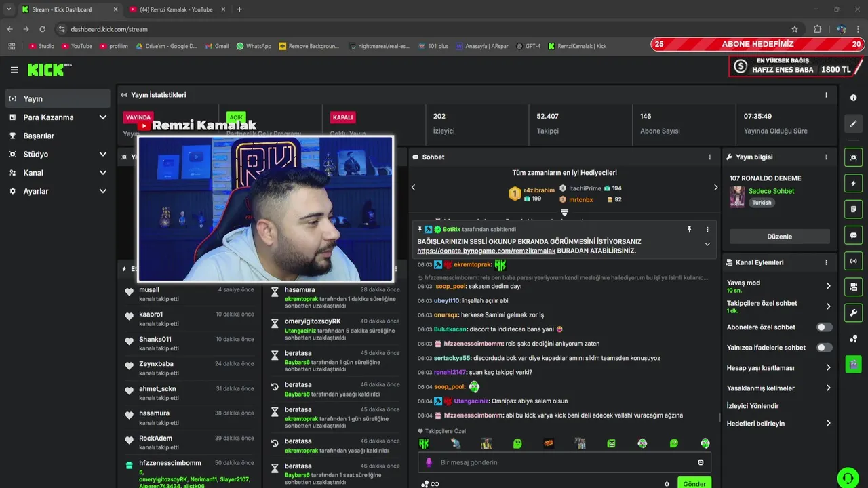
Task: Click the Turkish language tag
Action: pyautogui.click(x=762, y=203)
